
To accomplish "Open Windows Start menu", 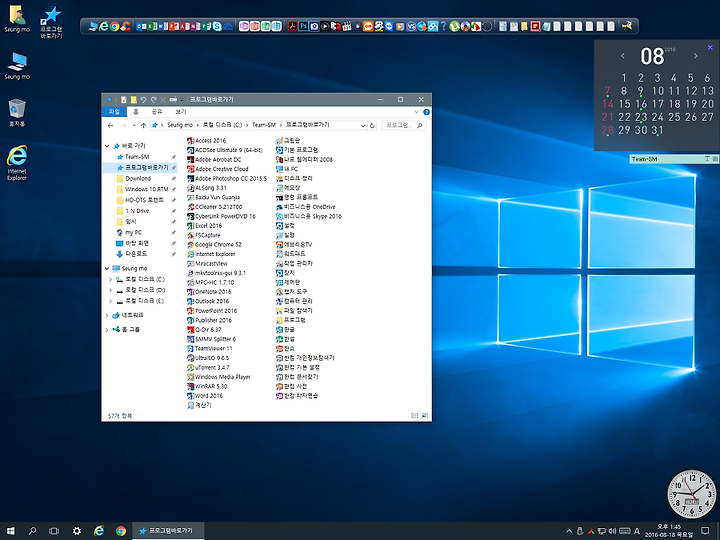I will (x=11, y=531).
